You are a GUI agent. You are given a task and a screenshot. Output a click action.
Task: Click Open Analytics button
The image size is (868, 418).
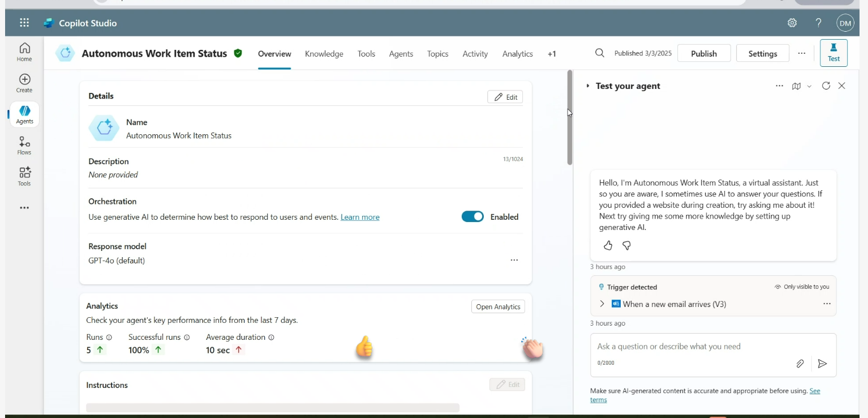pos(498,306)
